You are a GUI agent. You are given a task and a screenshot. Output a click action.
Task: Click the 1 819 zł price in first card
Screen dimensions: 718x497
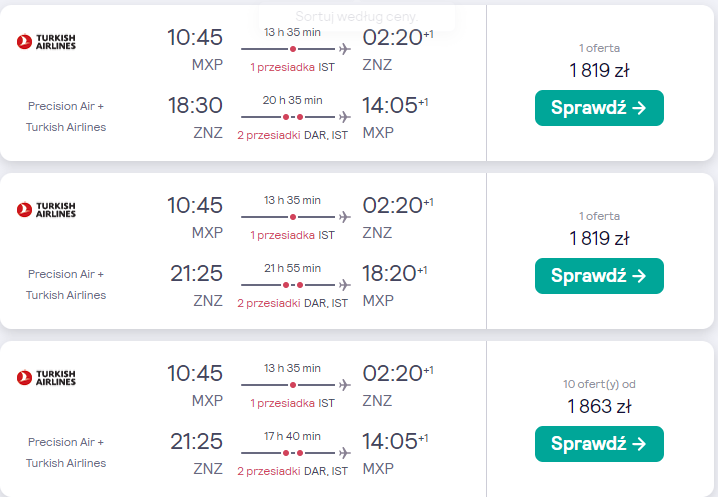tap(599, 71)
